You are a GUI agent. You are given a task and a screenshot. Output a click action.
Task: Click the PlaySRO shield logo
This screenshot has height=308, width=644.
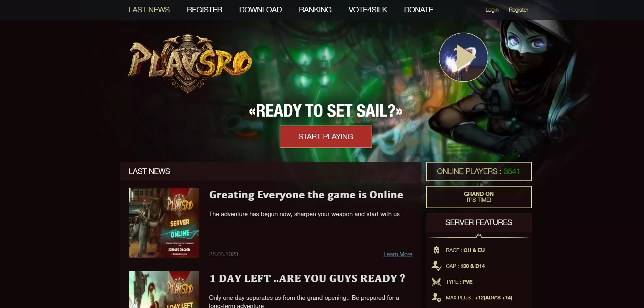190,63
